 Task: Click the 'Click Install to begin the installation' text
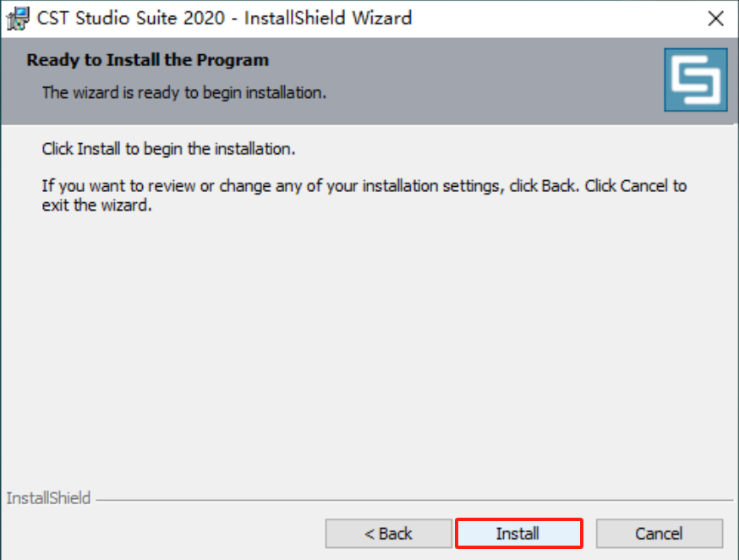pyautogui.click(x=169, y=149)
